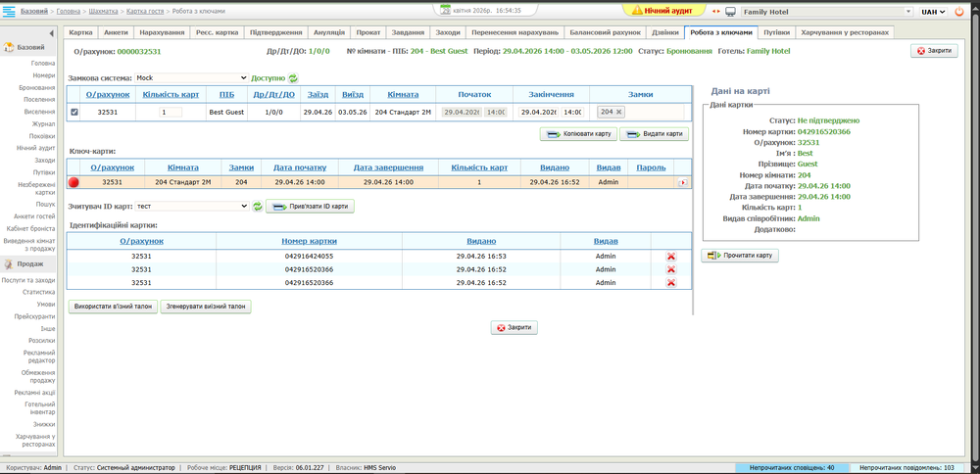Click the card quantity input field
The width and height of the screenshot is (980, 474).
tap(171, 113)
